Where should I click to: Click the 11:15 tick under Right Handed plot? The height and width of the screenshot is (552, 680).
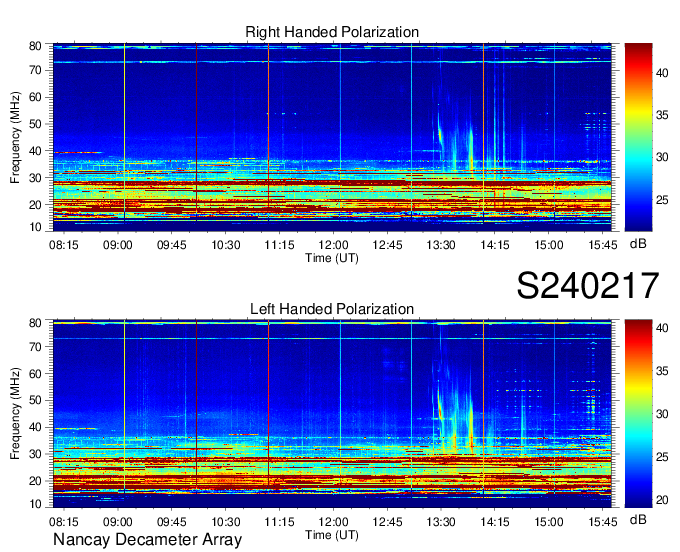(x=279, y=245)
